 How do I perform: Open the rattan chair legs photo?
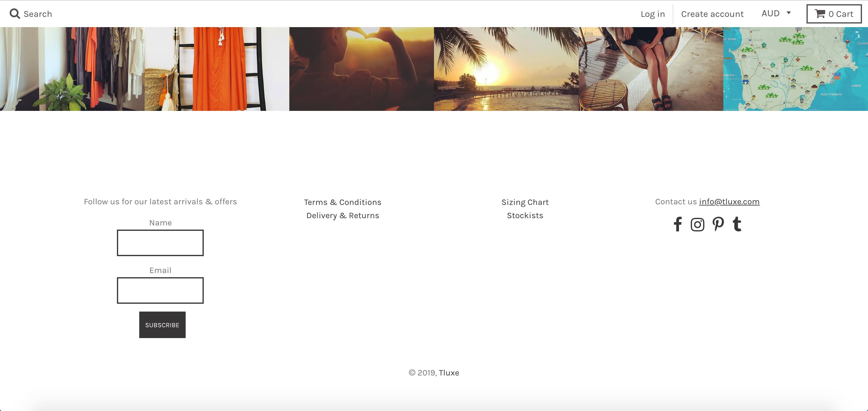(651, 69)
